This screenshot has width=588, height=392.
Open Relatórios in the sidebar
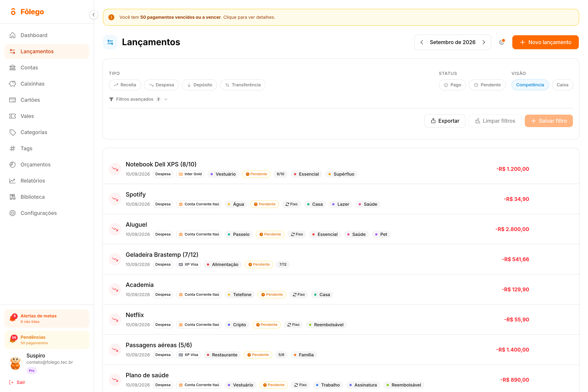[x=47, y=181]
